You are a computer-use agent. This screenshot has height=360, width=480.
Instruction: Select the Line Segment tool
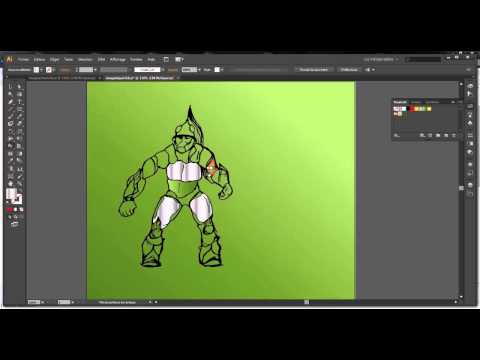click(x=10, y=109)
